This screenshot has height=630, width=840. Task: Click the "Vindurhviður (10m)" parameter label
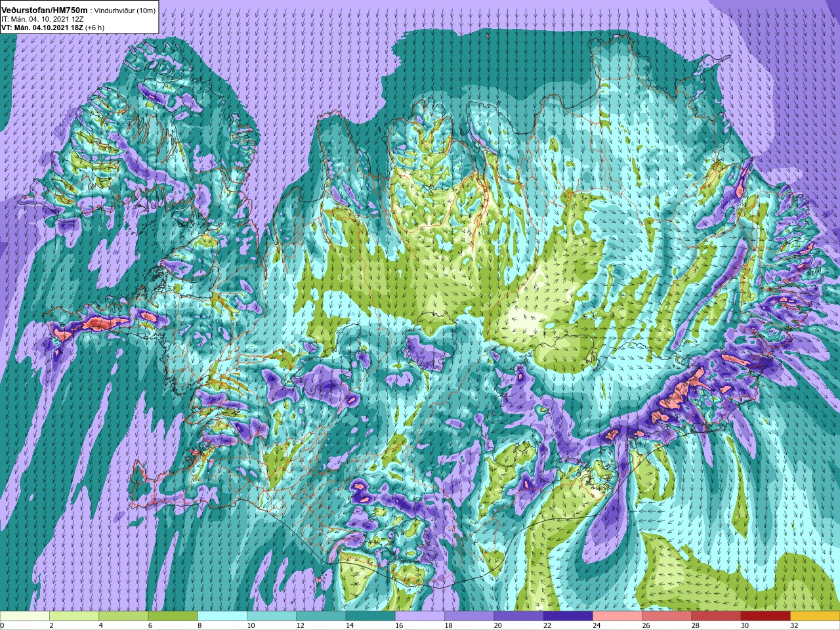(125, 10)
